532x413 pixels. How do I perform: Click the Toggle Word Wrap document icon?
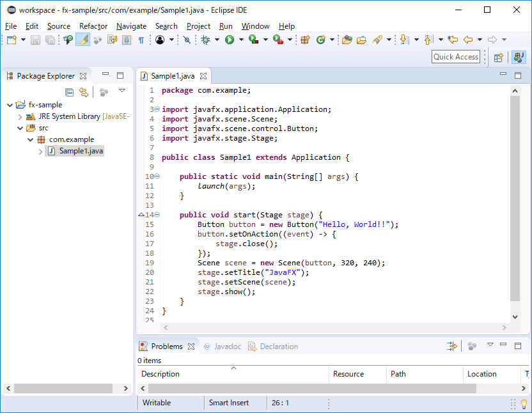112,40
